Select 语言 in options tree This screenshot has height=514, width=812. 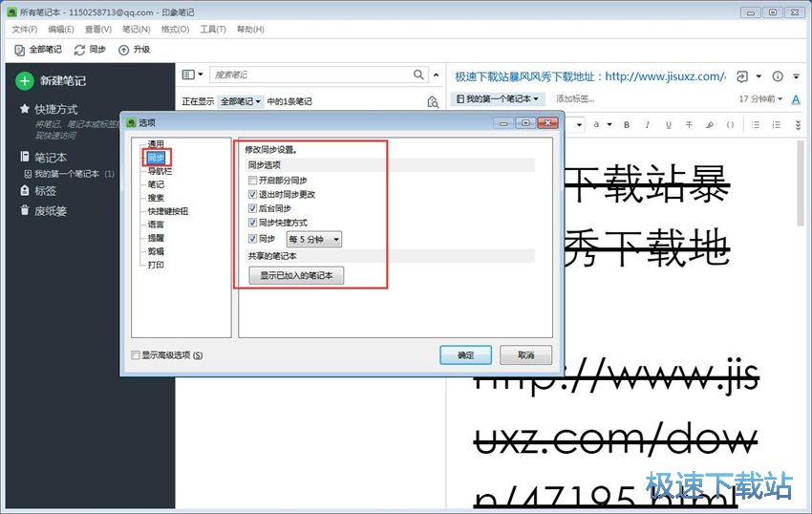(x=156, y=225)
